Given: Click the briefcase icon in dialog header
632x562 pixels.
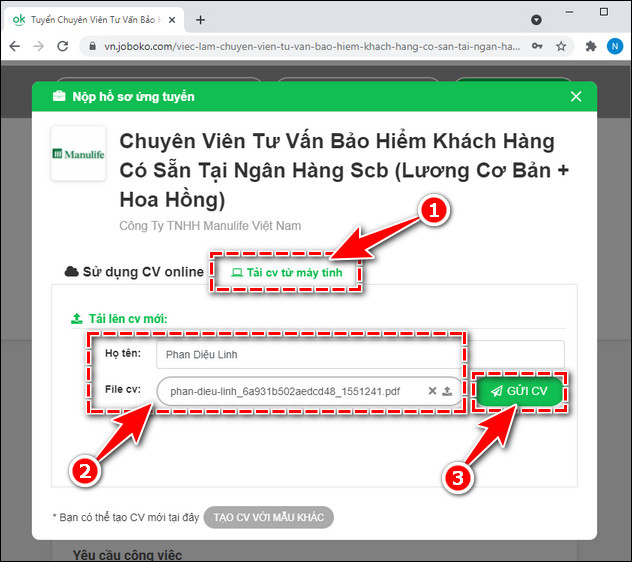Looking at the screenshot, I should (59, 96).
